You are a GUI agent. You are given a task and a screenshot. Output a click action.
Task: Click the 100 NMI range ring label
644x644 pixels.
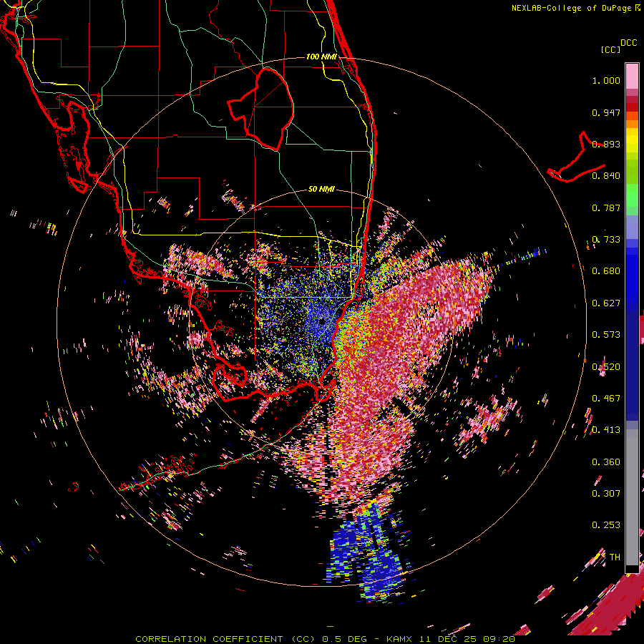(321, 57)
